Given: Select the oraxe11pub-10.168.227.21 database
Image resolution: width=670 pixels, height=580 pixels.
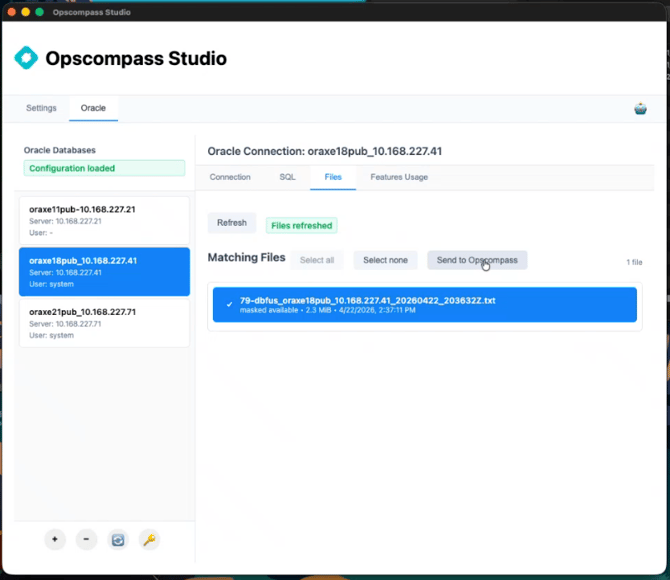Looking at the screenshot, I should click(x=103, y=221).
